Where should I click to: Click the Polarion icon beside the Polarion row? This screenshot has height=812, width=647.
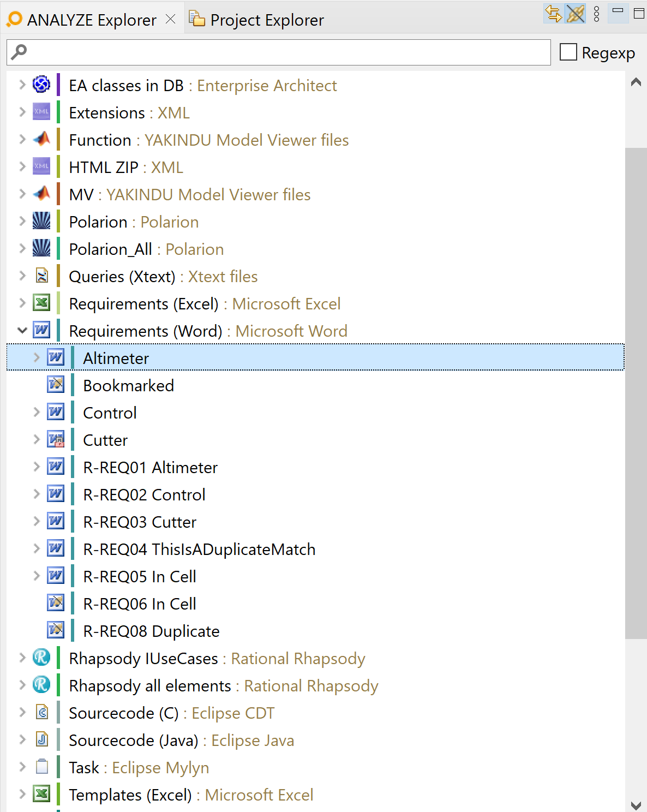tap(41, 221)
